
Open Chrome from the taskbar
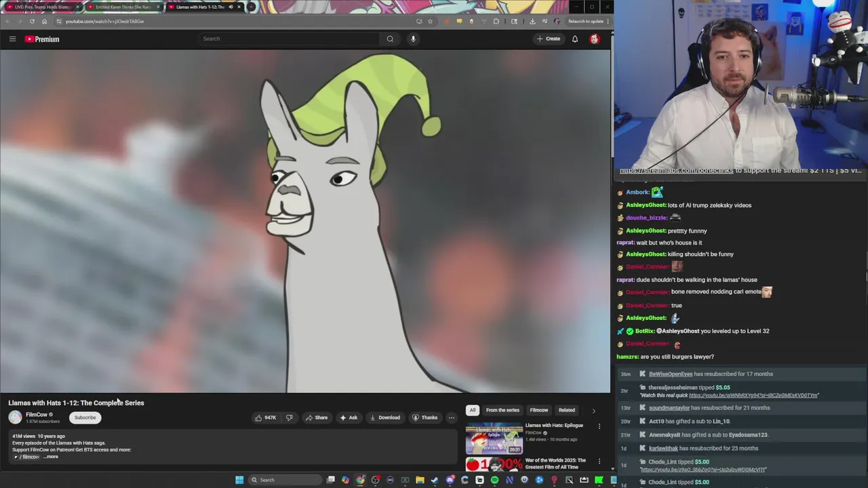[x=360, y=480]
